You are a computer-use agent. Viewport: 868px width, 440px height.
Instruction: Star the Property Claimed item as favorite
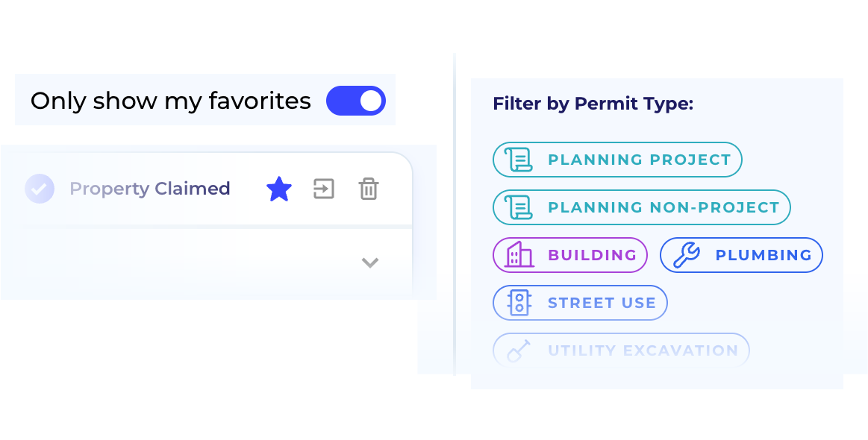278,189
